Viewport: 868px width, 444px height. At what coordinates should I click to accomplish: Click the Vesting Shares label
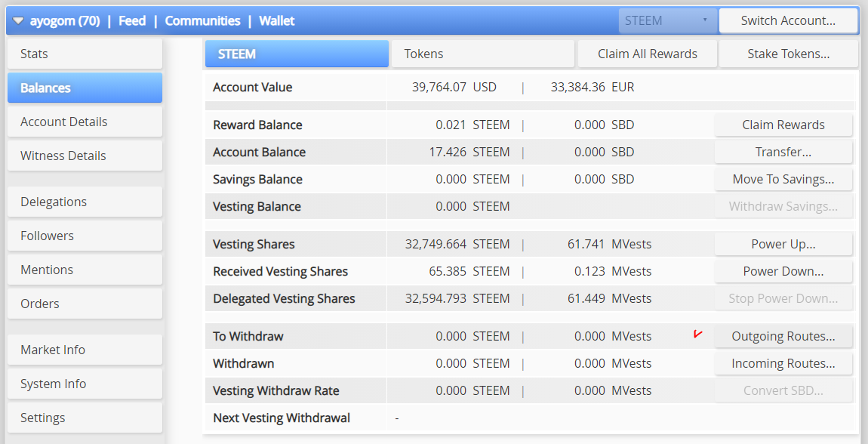pos(254,244)
